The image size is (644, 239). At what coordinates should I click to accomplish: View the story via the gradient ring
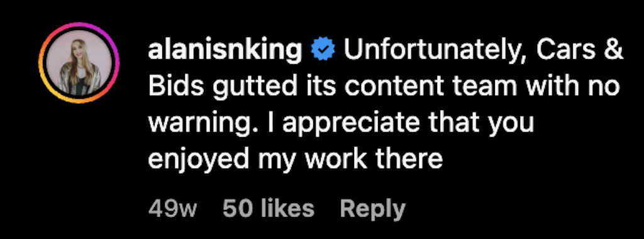pyautogui.click(x=79, y=63)
